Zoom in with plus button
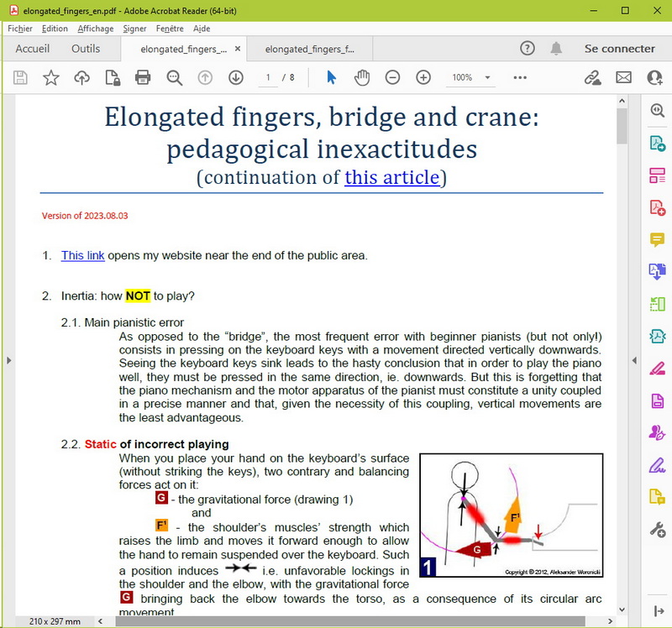The width and height of the screenshot is (672, 628). coord(423,77)
